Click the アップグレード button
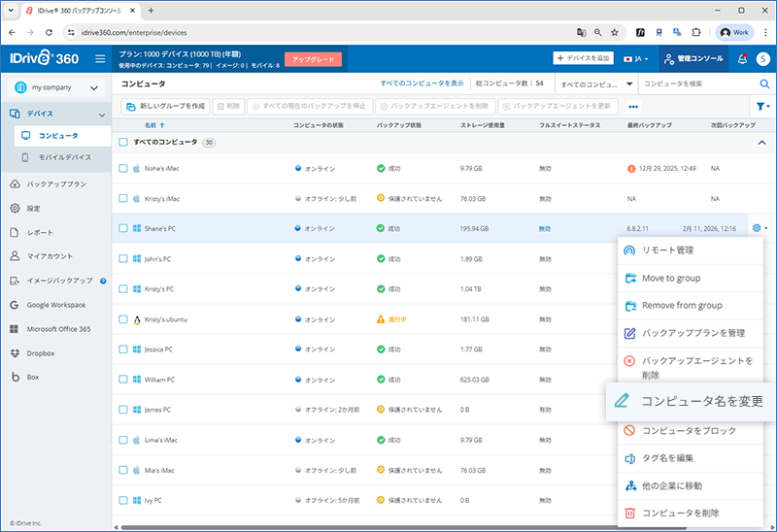Screen dimensions: 777x532 [315, 59]
